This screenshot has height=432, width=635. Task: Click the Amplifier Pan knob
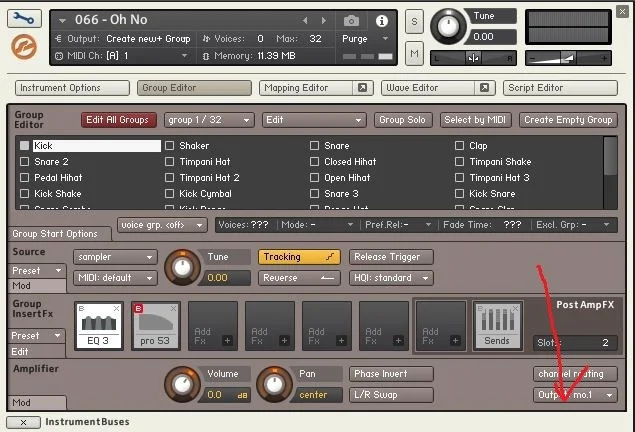[274, 384]
